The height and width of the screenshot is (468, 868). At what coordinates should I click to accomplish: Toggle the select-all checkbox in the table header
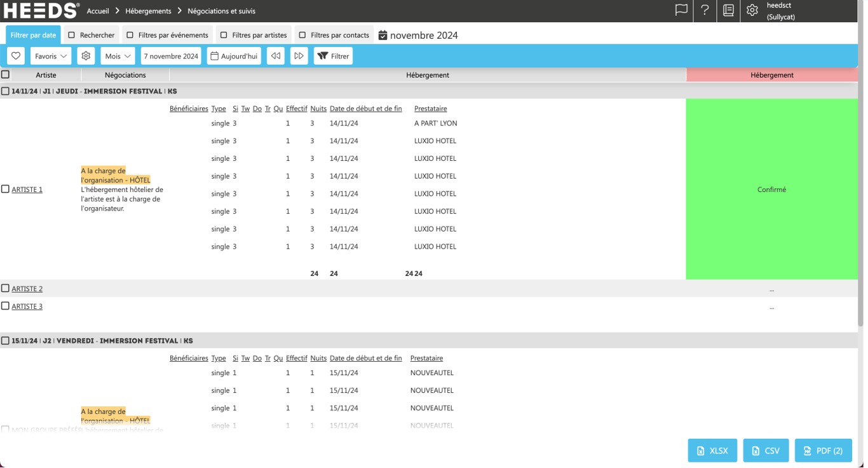pos(6,75)
